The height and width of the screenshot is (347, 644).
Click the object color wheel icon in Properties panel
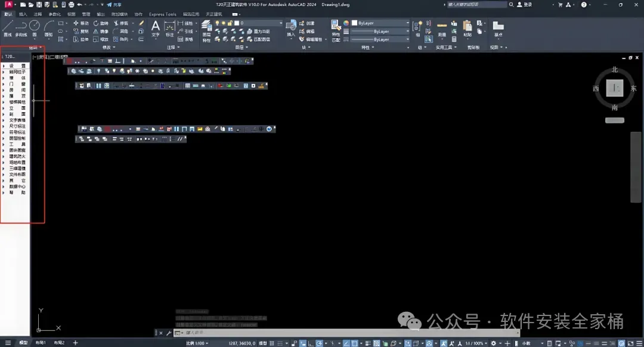(346, 23)
